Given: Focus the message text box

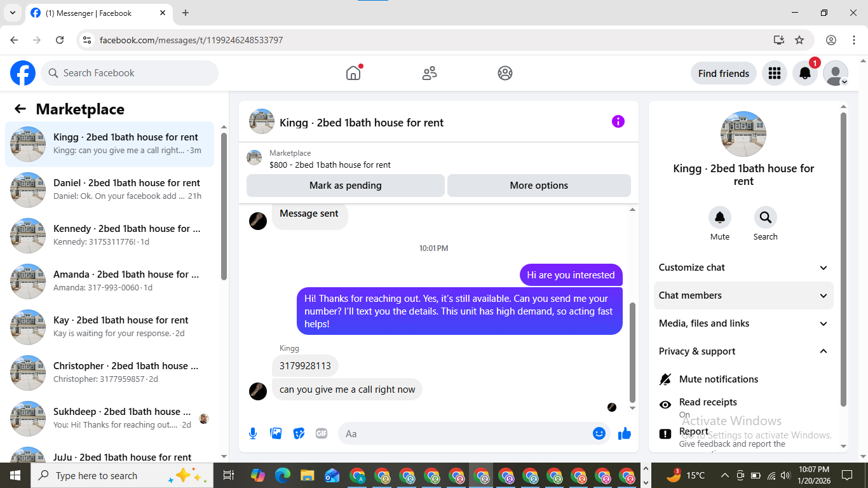Looking at the screenshot, I should [x=465, y=433].
